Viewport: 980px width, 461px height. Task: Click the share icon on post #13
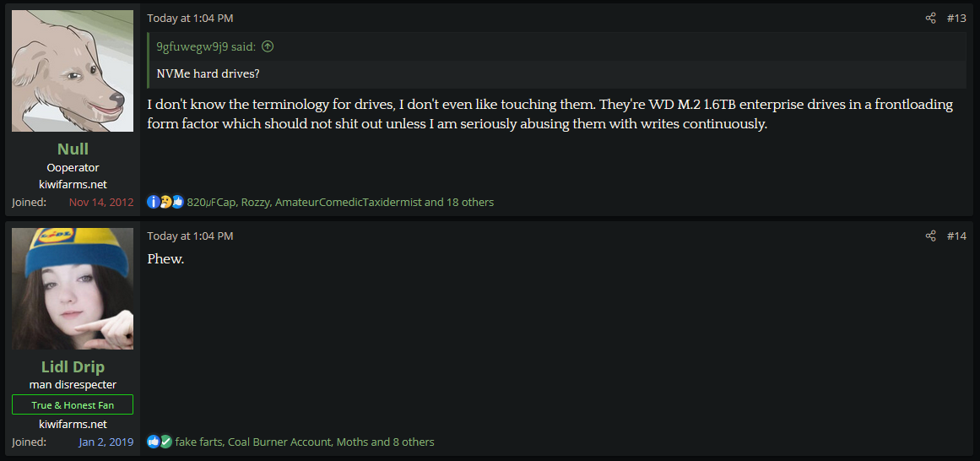pos(931,18)
